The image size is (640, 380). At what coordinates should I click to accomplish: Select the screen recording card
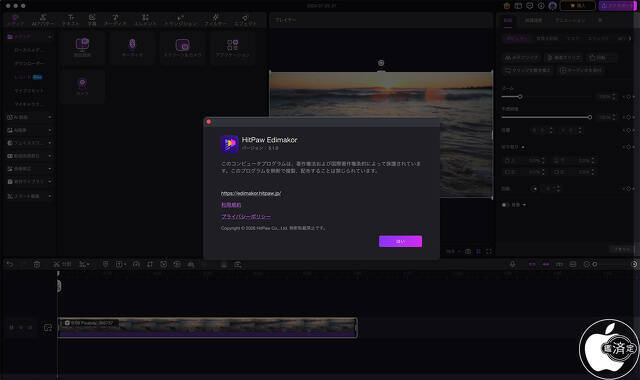point(82,47)
